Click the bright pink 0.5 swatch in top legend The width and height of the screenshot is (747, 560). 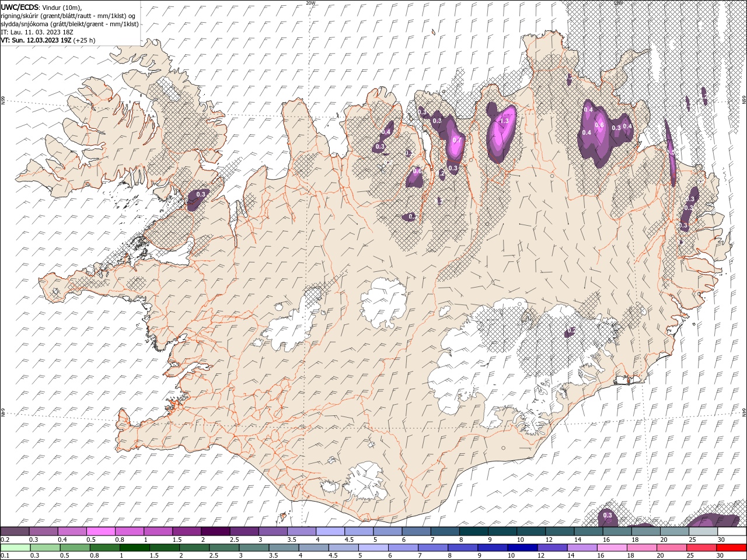pos(100,531)
